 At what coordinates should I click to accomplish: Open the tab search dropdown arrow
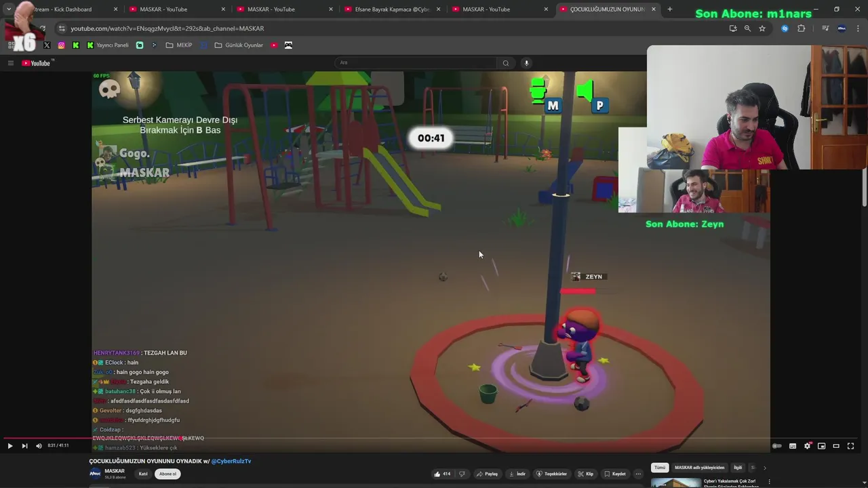pyautogui.click(x=9, y=9)
